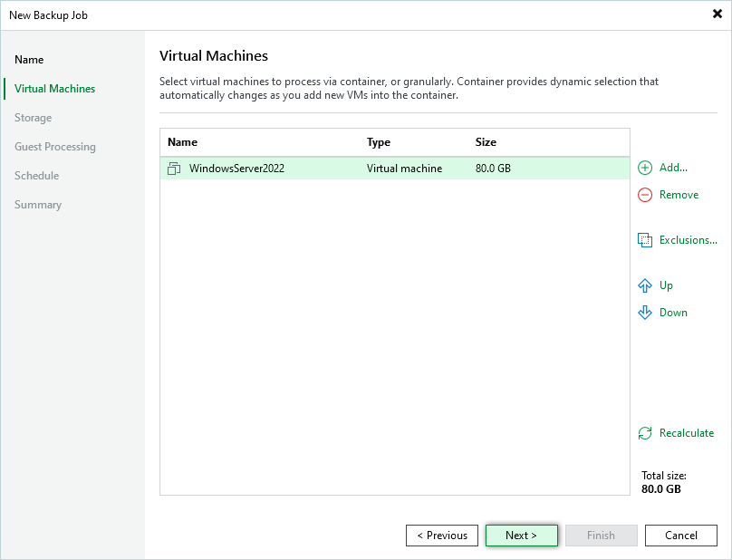Jump to the Storage wizard step
This screenshot has width=732, height=560.
pyautogui.click(x=33, y=118)
